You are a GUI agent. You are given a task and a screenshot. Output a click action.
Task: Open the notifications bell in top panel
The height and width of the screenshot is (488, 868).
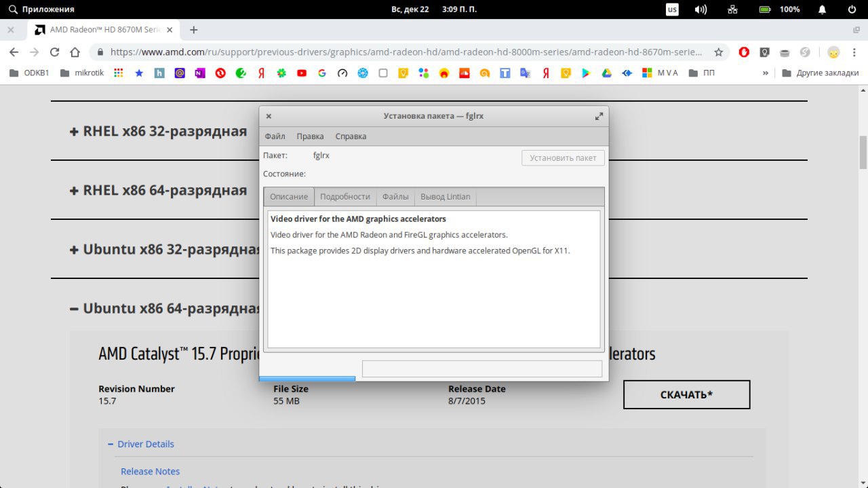(822, 10)
